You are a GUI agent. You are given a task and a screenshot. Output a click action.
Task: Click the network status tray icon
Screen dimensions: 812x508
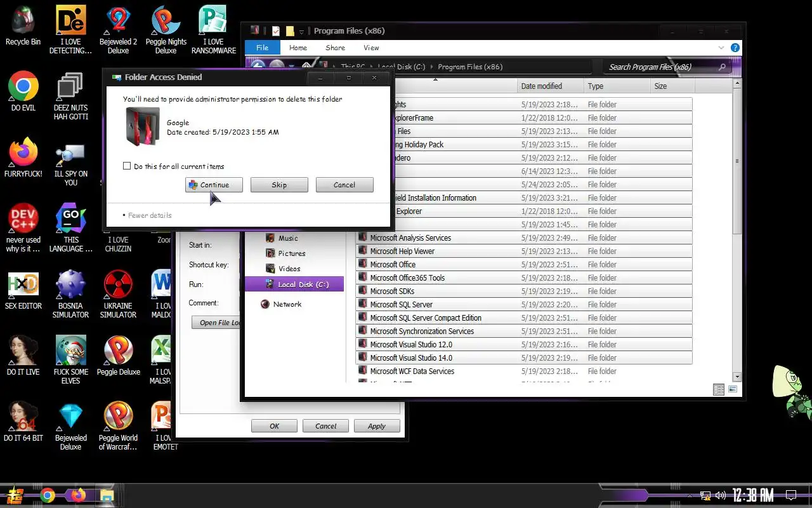[705, 495]
